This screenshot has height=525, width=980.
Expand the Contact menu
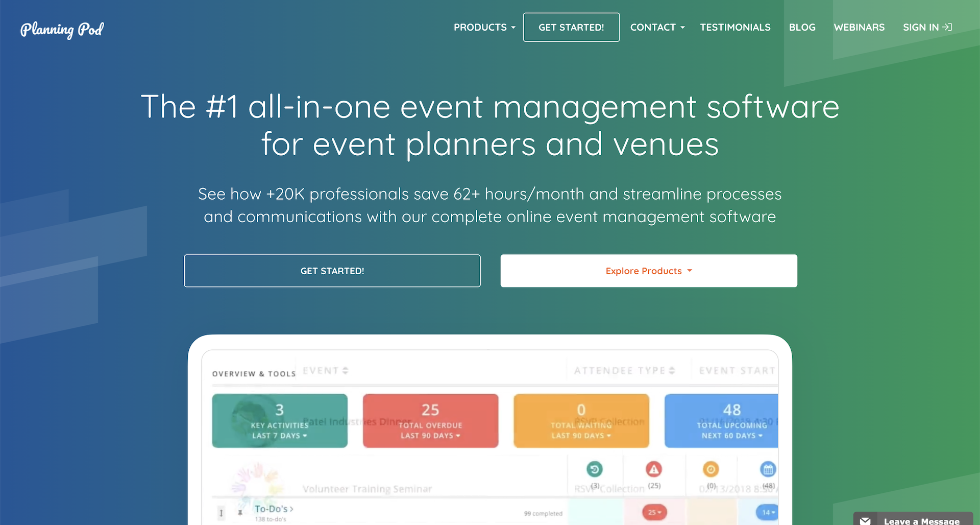(657, 27)
